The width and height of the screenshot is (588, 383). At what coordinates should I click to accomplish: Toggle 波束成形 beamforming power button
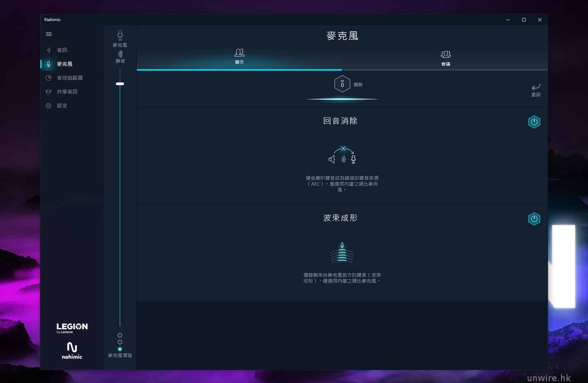(x=534, y=219)
